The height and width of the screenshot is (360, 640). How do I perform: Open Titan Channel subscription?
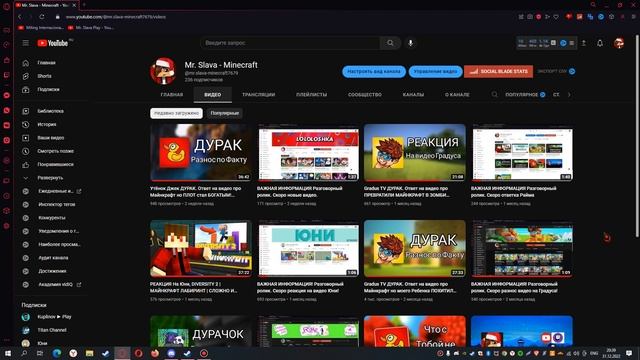(x=52, y=330)
